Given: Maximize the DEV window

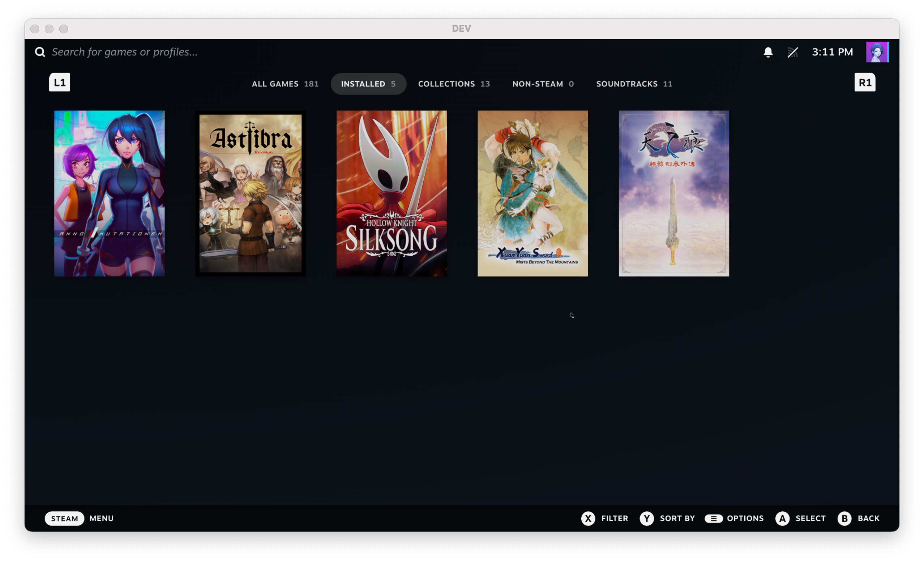Looking at the screenshot, I should tap(64, 29).
